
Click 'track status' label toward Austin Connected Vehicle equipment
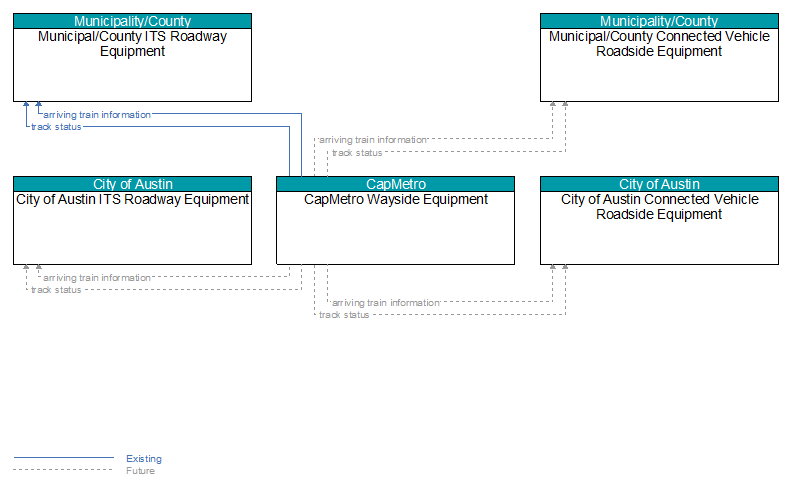click(344, 315)
